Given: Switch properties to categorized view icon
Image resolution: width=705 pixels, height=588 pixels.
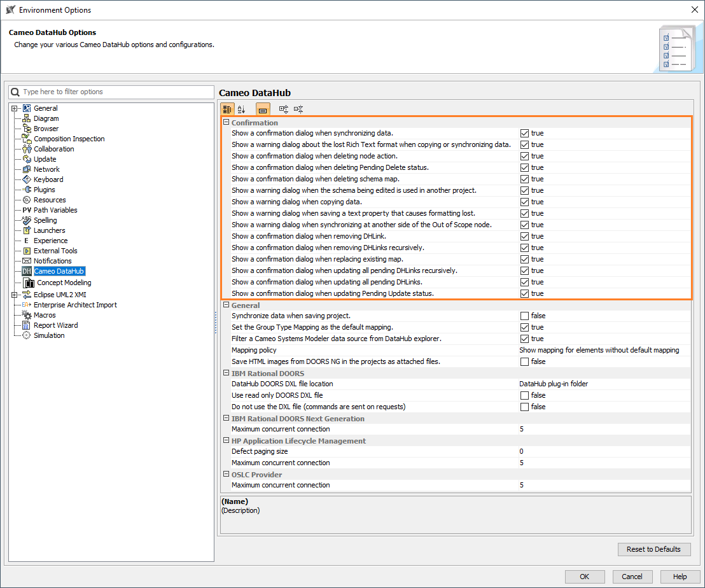Looking at the screenshot, I should point(227,109).
